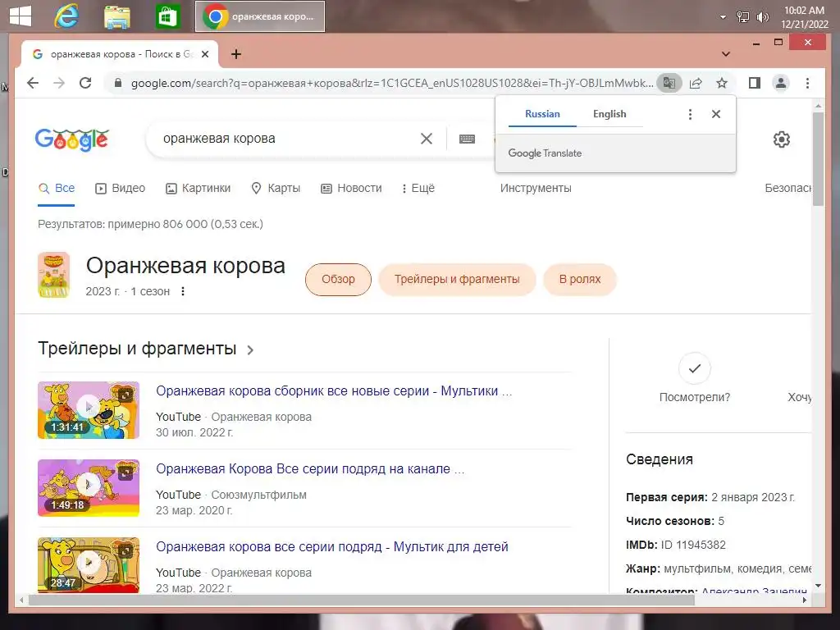This screenshot has width=840, height=630.
Task: Click the volume speaker tray icon
Action: (x=763, y=17)
